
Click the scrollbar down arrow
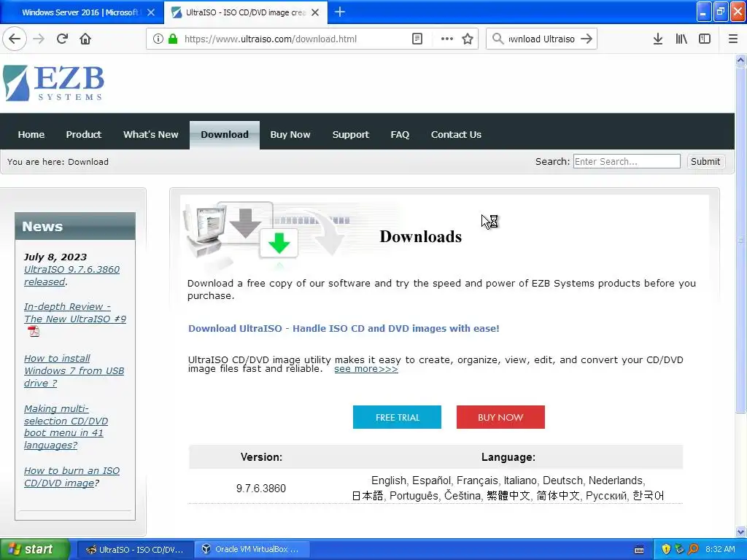(x=740, y=532)
